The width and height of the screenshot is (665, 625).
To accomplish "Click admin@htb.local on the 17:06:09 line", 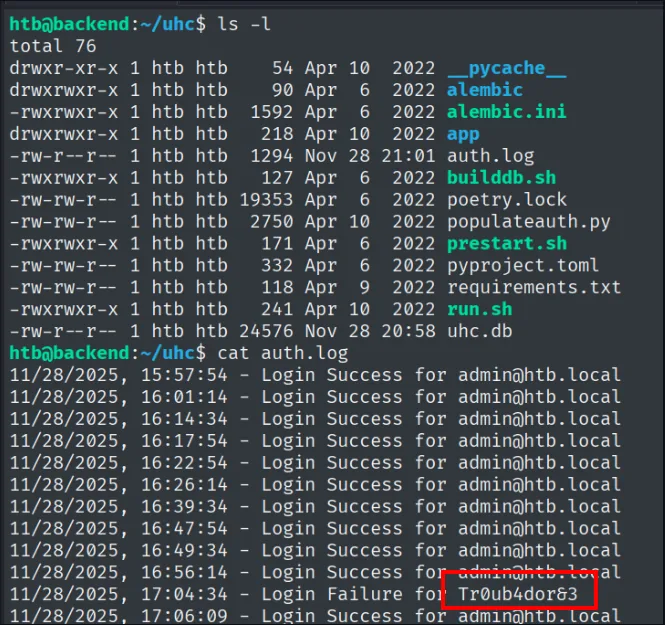I will [539, 616].
